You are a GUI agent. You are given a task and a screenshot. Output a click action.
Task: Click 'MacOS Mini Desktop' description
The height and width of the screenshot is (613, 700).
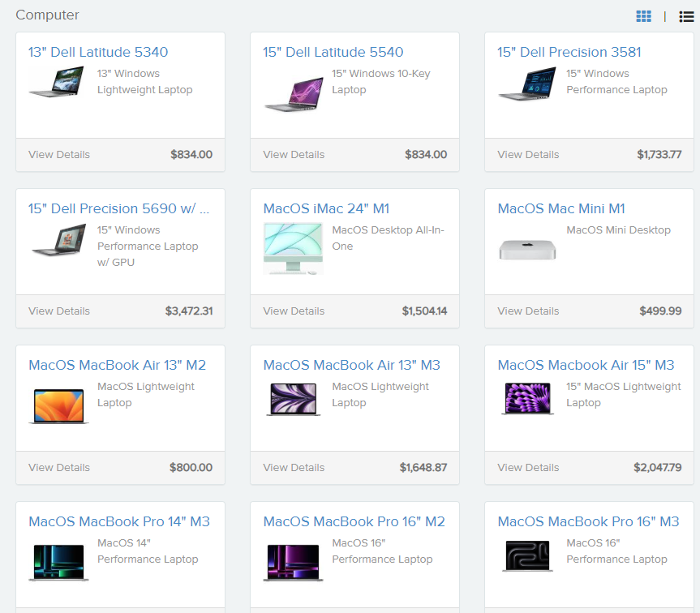pos(618,230)
